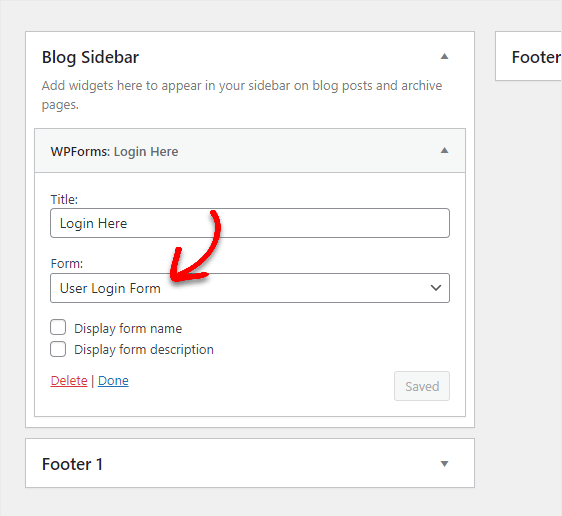Enable the Display form name checkbox
The height and width of the screenshot is (516, 562).
(x=58, y=327)
